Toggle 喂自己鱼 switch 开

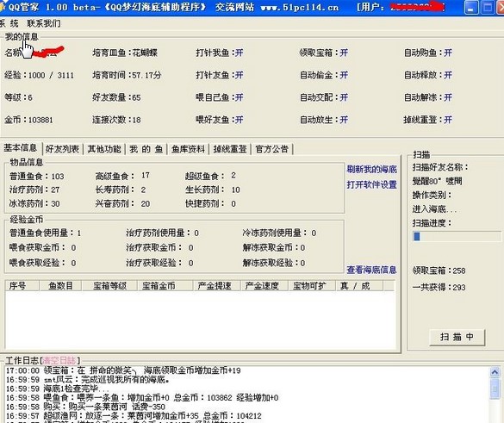239,97
